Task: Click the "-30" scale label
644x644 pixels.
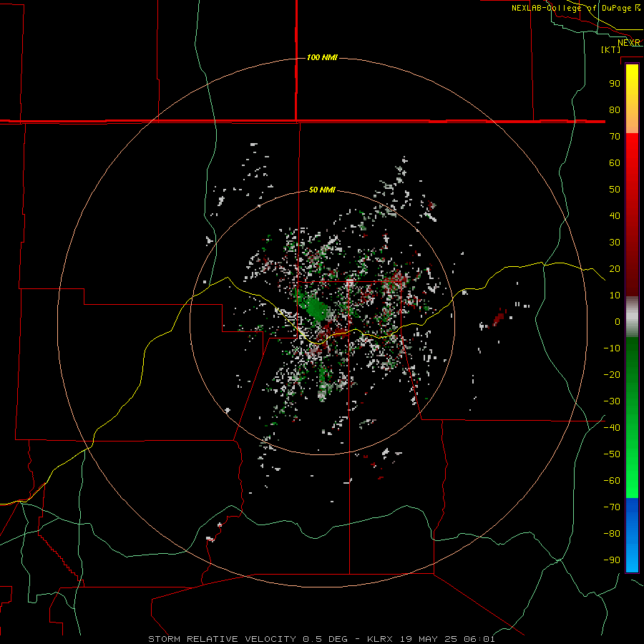Action: click(x=612, y=401)
